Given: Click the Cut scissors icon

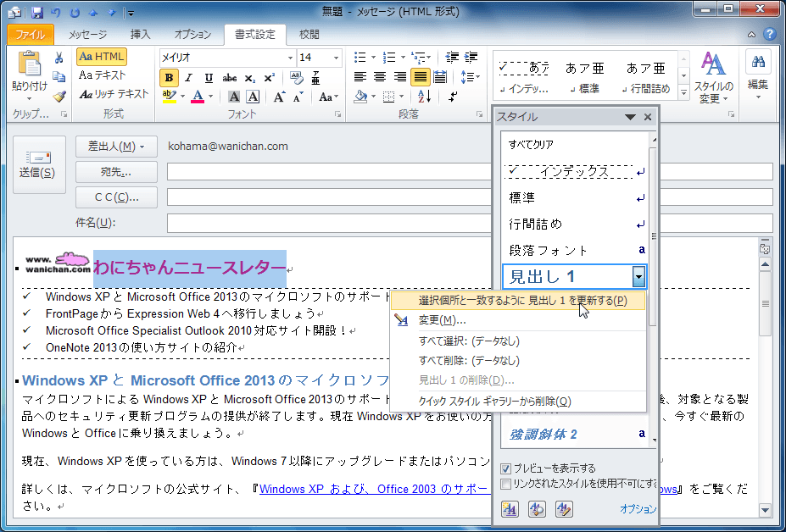Looking at the screenshot, I should click(x=59, y=58).
